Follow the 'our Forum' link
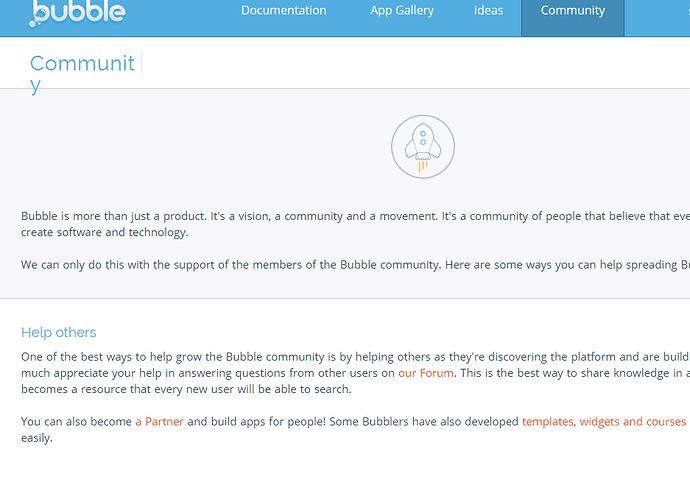The image size is (690, 477). [426, 373]
